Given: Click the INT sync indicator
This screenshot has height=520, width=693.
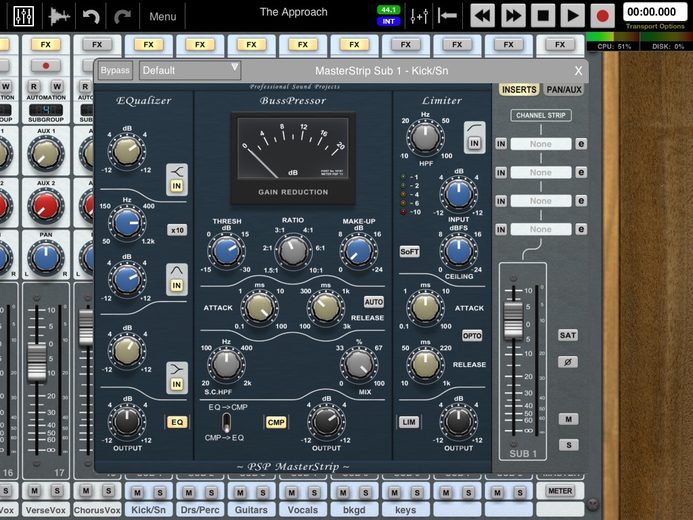Looking at the screenshot, I should 388,21.
